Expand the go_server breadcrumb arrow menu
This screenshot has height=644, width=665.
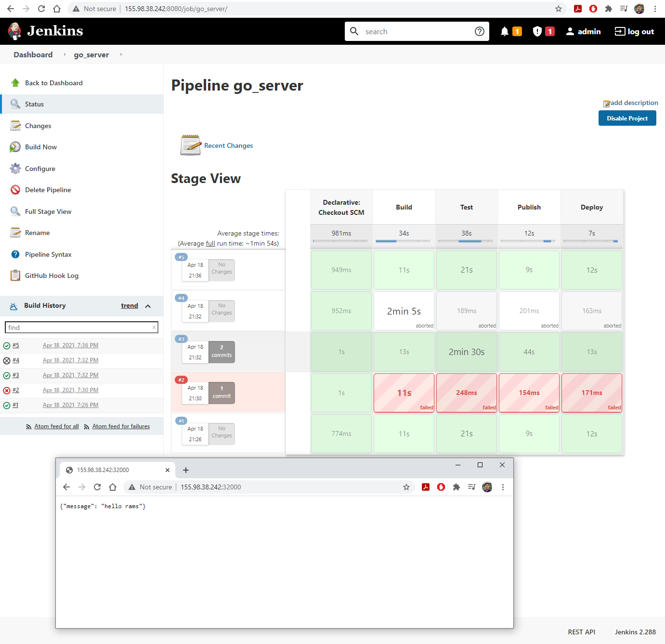[x=121, y=54]
